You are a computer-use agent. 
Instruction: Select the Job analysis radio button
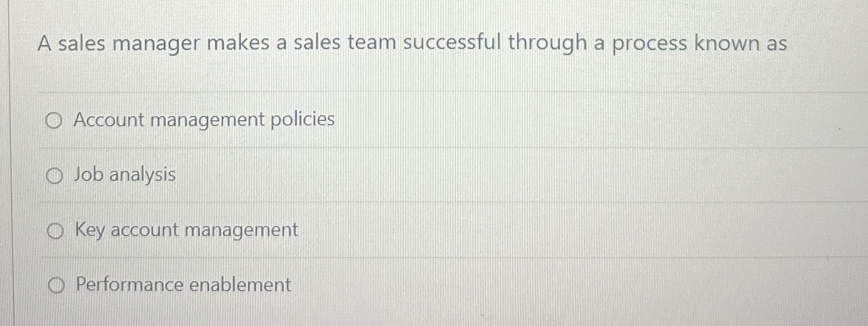click(x=54, y=176)
